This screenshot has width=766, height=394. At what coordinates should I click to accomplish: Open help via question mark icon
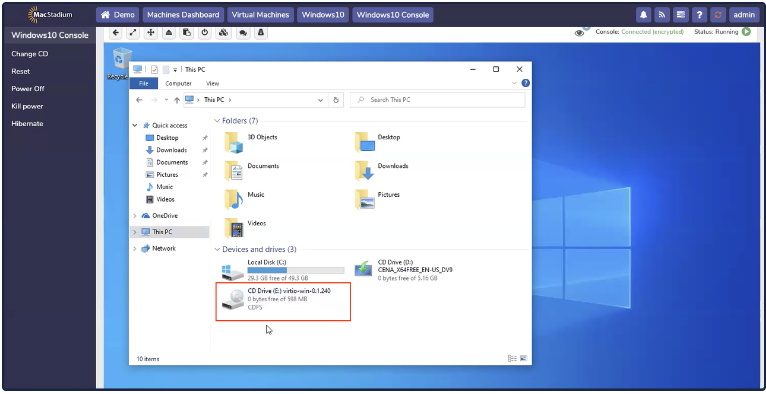pyautogui.click(x=700, y=15)
